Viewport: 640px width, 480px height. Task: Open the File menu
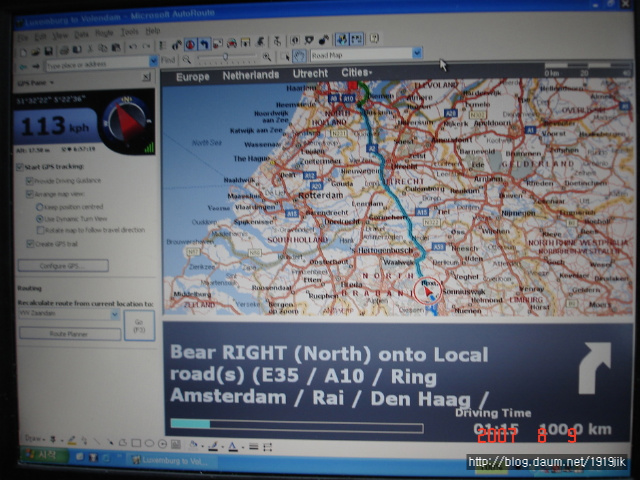point(23,38)
